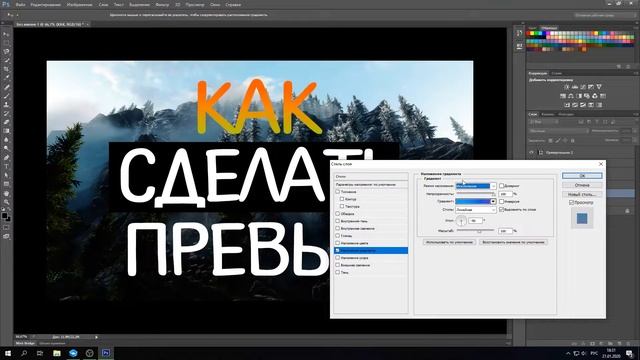Tick the Дизеринг checkbox
The height and width of the screenshot is (360, 640).
[502, 186]
